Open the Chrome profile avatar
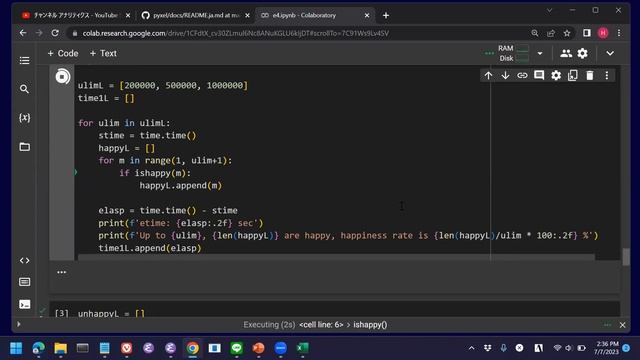640x360 pixels. [603, 33]
